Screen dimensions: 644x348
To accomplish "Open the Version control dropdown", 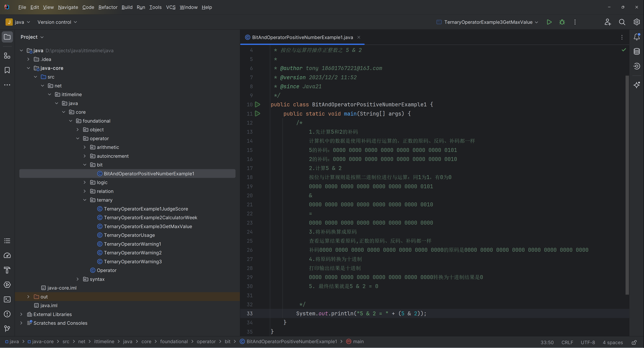I will tap(57, 22).
